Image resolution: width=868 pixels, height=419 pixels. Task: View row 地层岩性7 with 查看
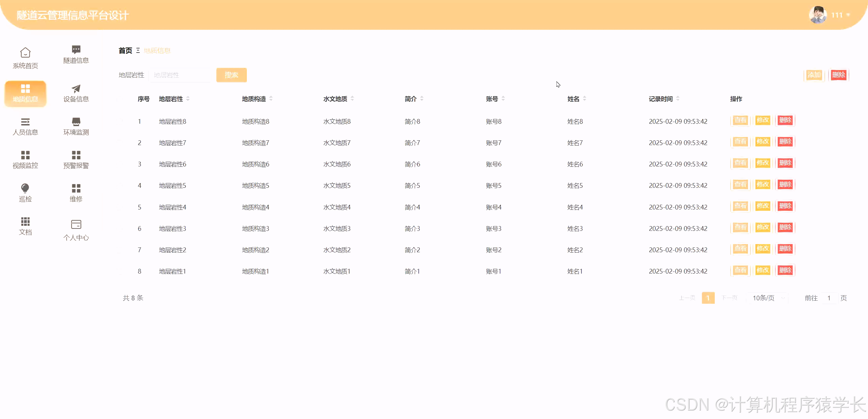[740, 142]
